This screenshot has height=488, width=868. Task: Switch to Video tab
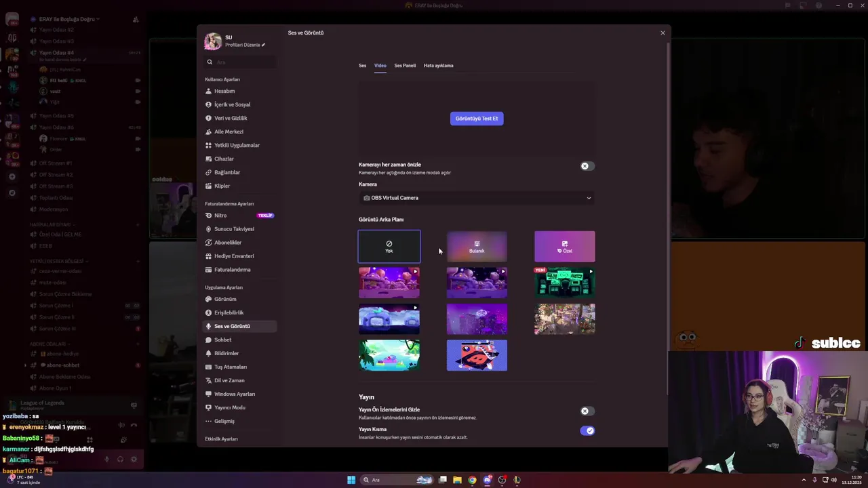(x=380, y=66)
